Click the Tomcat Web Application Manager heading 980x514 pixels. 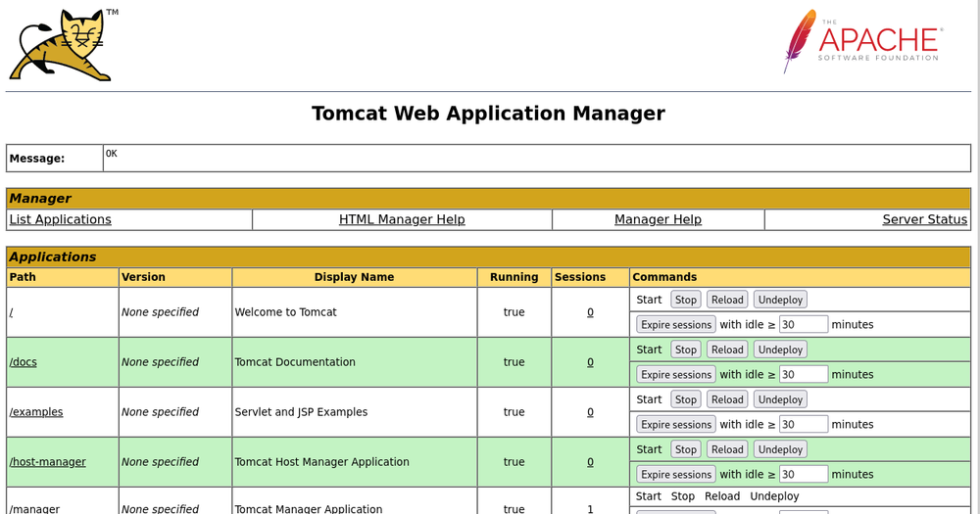click(x=488, y=113)
